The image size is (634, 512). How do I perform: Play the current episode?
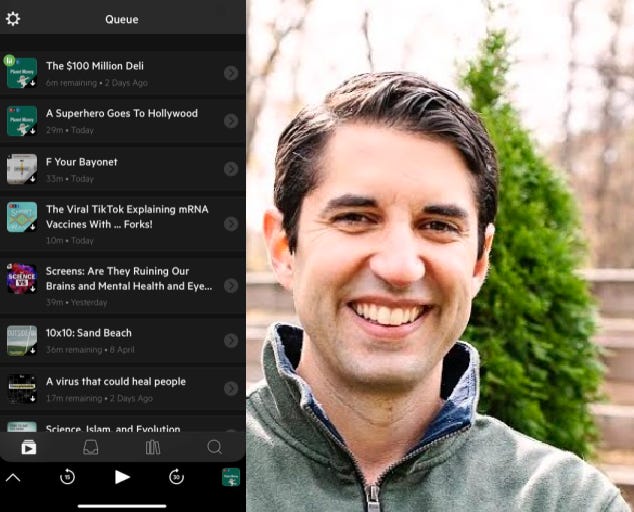pos(122,477)
